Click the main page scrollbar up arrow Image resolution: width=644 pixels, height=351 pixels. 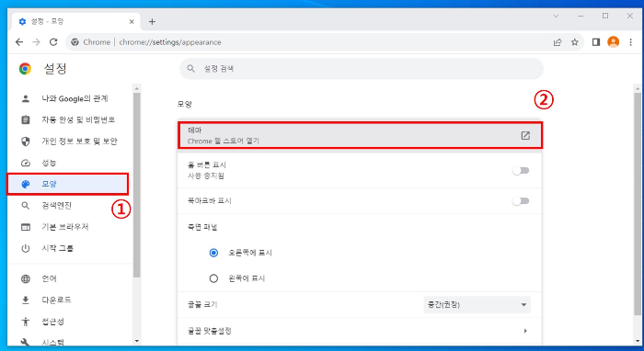click(638, 88)
